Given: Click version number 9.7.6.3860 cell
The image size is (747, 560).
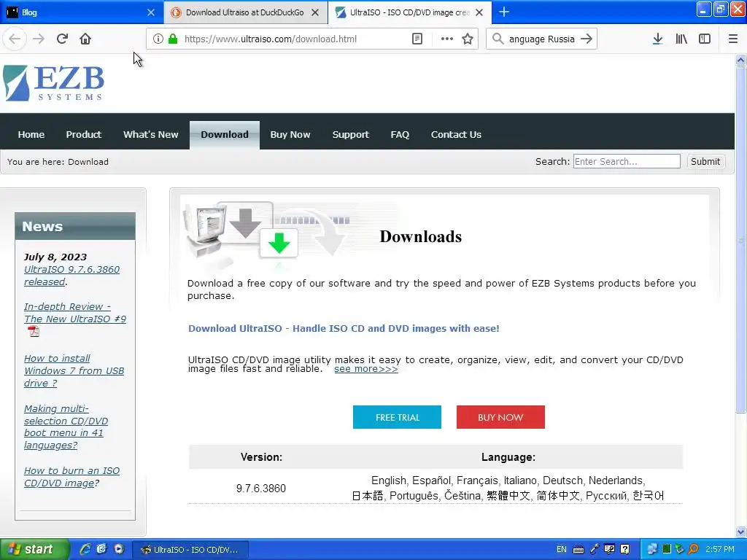Looking at the screenshot, I should pos(261,489).
